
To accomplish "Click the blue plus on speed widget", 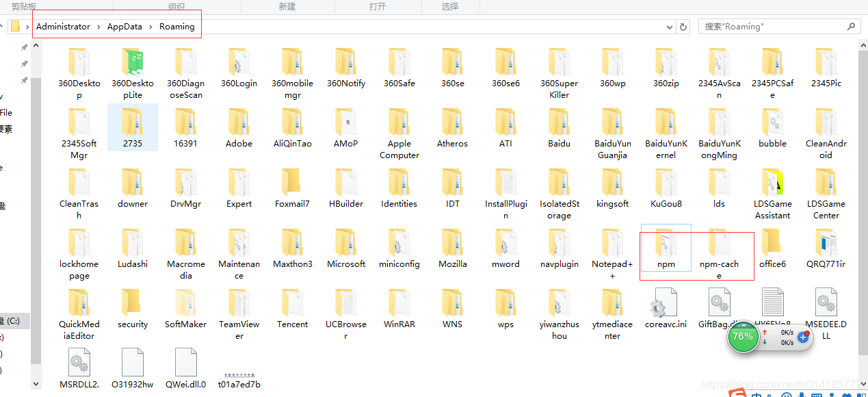I will tap(803, 337).
